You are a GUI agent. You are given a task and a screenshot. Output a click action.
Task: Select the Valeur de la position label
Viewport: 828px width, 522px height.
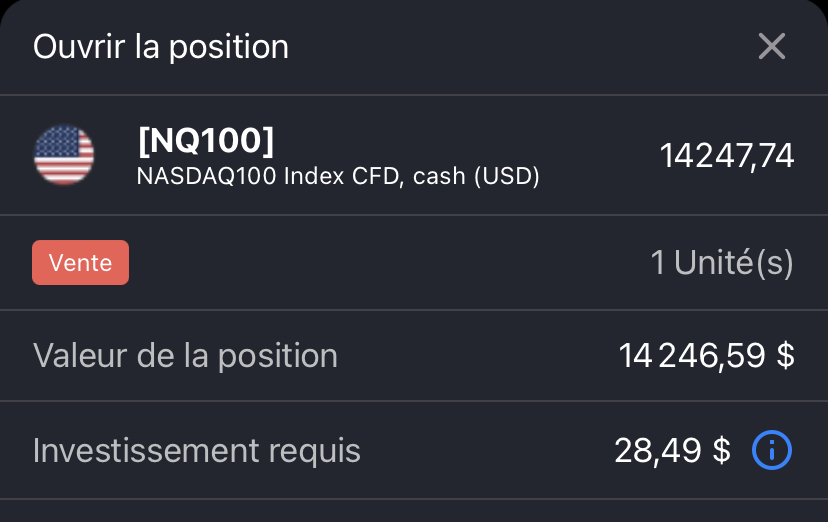[185, 355]
